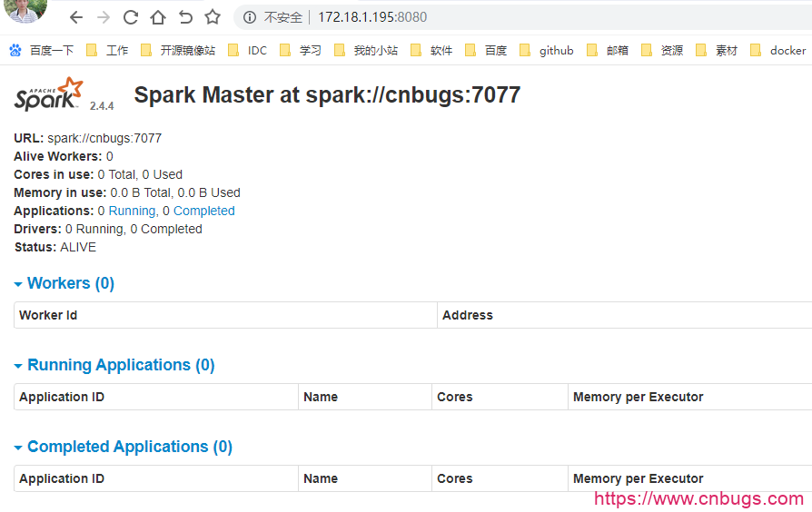Click the Apache Spark logo
This screenshot has width=812, height=512.
coord(49,94)
